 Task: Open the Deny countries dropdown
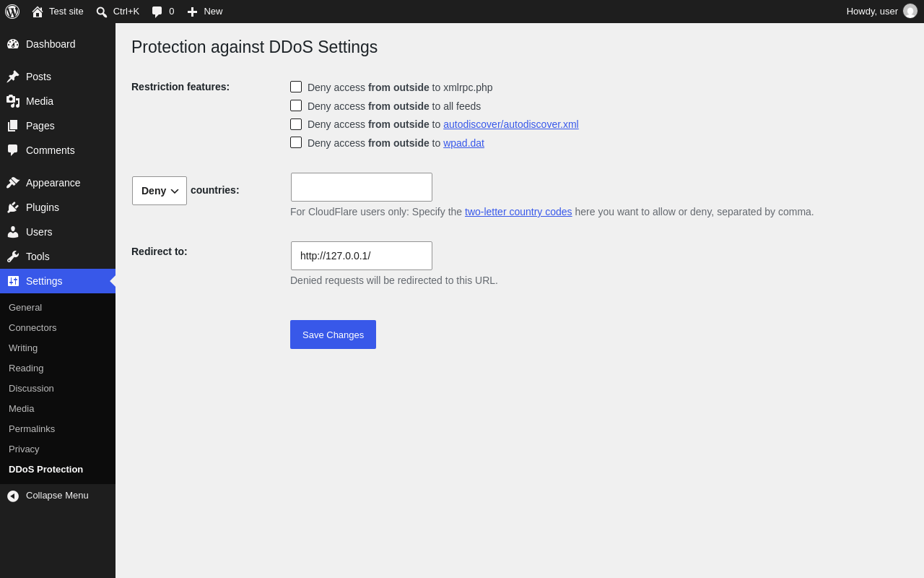click(160, 191)
